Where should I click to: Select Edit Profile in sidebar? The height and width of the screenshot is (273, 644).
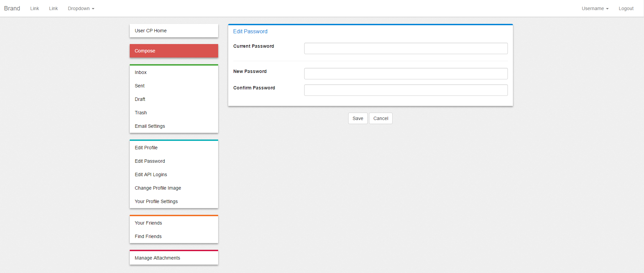(174, 148)
